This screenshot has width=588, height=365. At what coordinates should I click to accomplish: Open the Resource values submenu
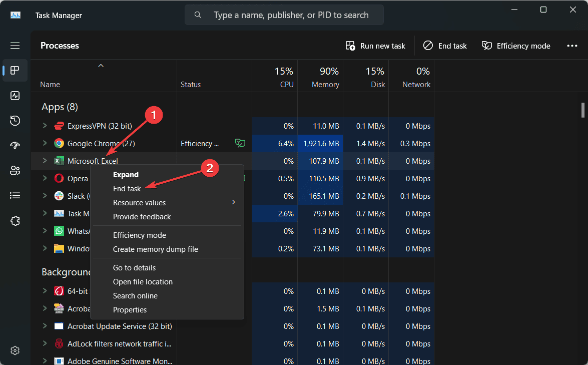click(x=167, y=203)
